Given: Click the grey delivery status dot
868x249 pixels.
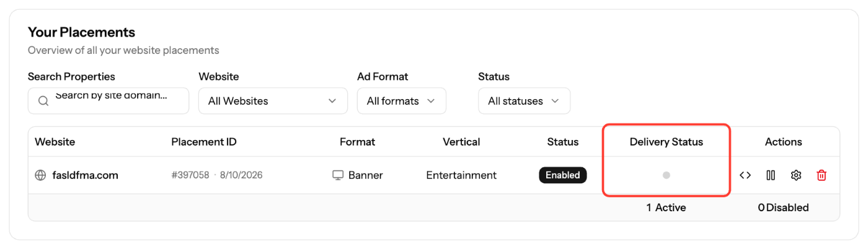Looking at the screenshot, I should point(666,175).
